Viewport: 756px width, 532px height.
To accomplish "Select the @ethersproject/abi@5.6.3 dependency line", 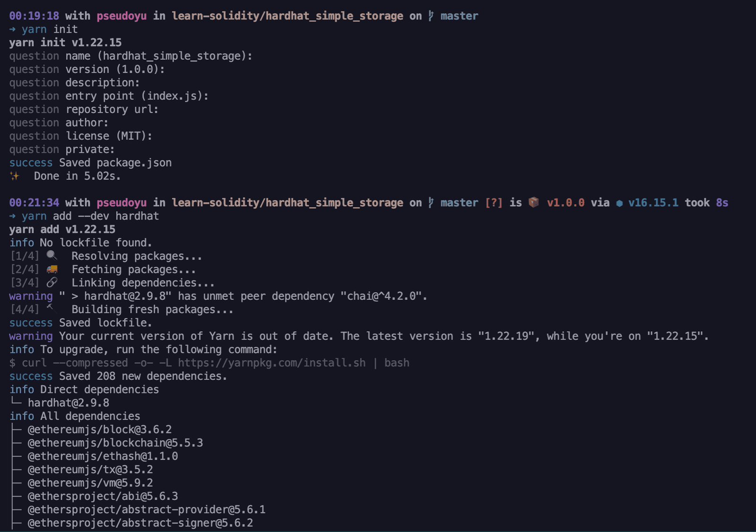I will tap(103, 496).
